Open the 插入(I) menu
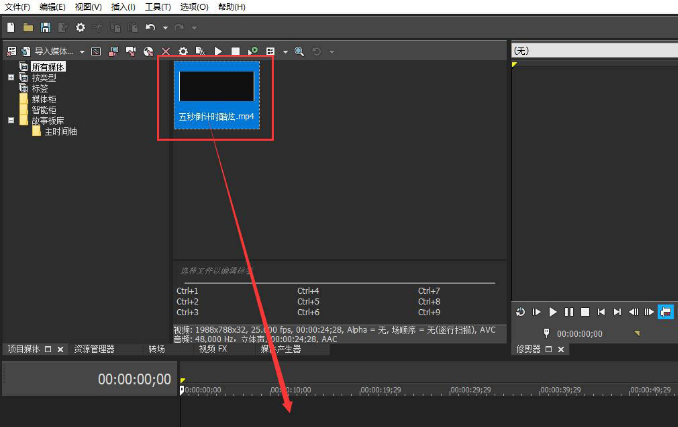The height and width of the screenshot is (427, 678). pos(123,7)
